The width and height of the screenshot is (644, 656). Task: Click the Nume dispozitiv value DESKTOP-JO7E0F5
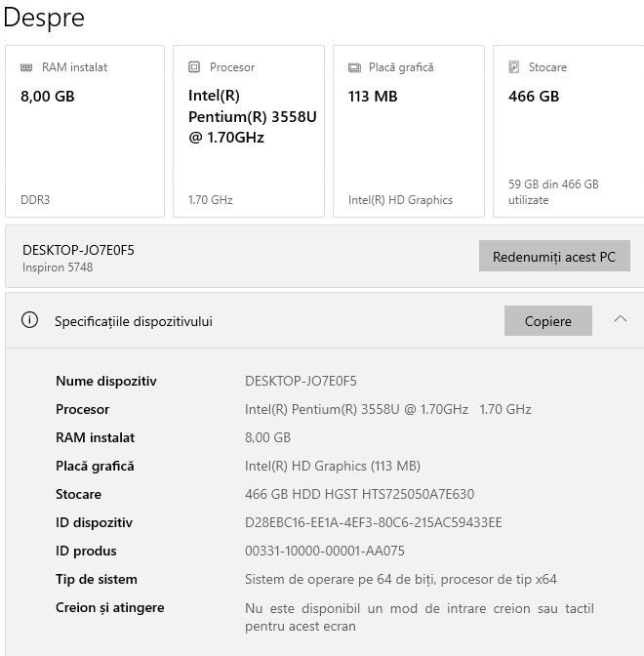click(x=302, y=381)
